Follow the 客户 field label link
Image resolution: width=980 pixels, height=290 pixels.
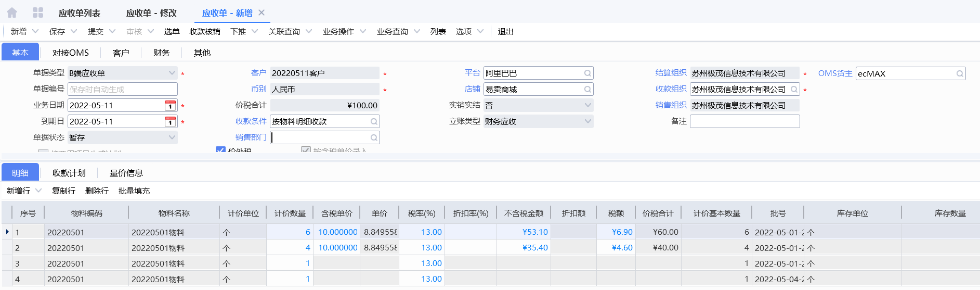[258, 73]
